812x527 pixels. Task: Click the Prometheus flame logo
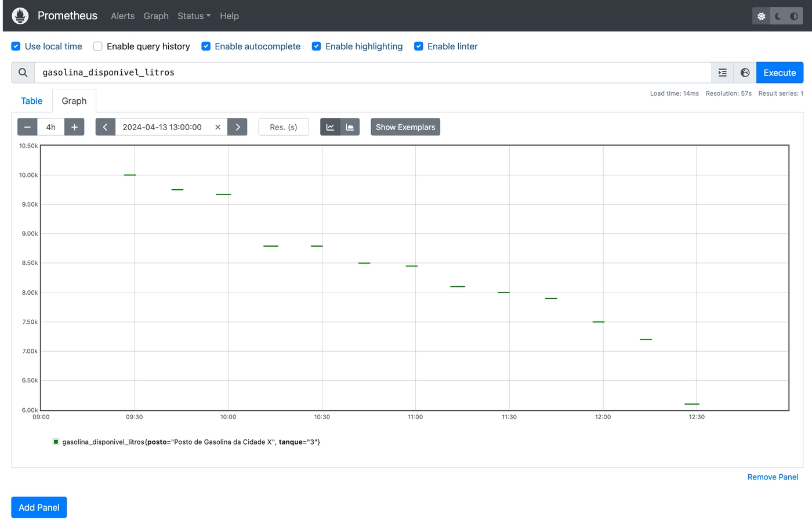coord(20,16)
